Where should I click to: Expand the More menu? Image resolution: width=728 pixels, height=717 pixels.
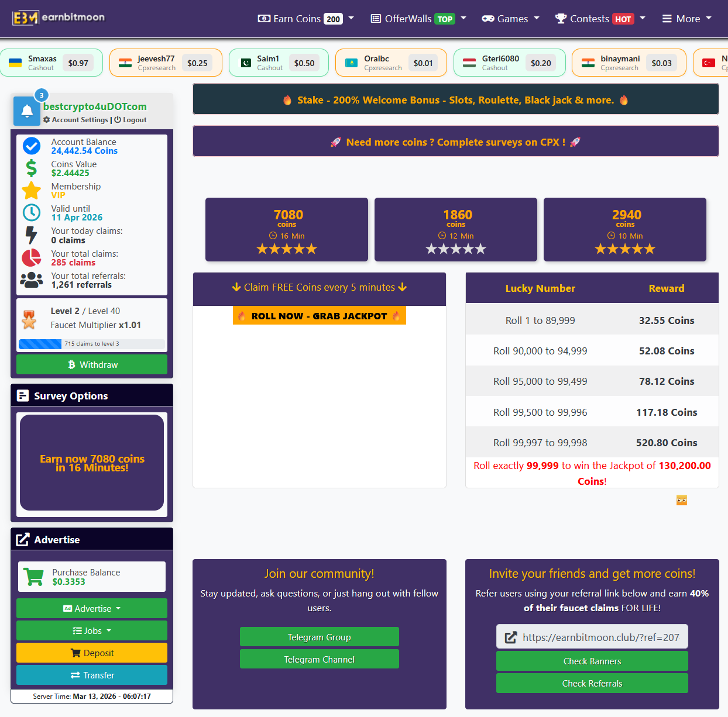point(686,18)
